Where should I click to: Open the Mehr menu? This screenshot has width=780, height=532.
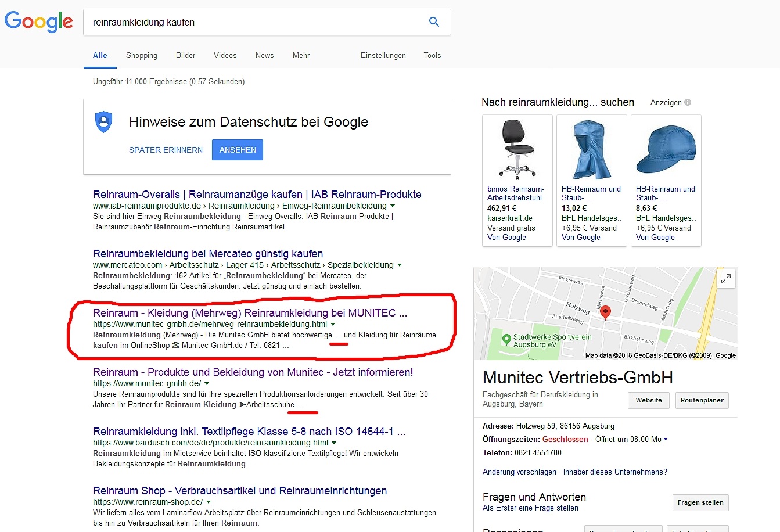coord(301,56)
